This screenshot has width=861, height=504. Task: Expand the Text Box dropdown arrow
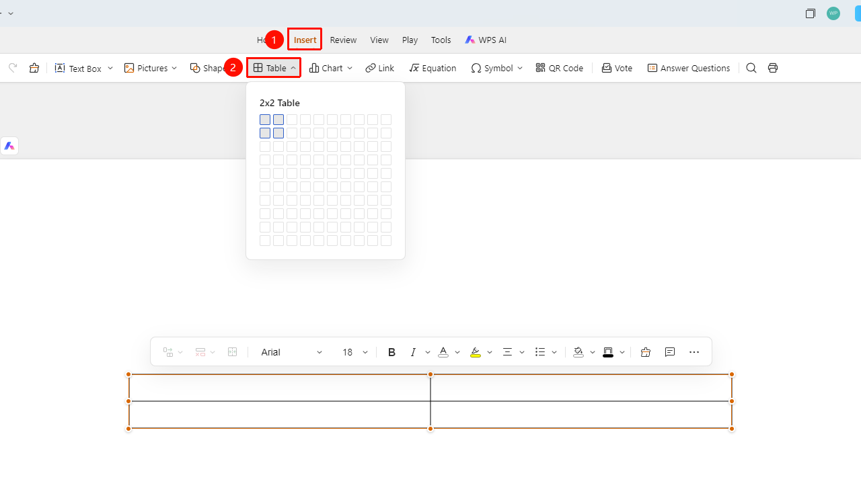tap(110, 68)
